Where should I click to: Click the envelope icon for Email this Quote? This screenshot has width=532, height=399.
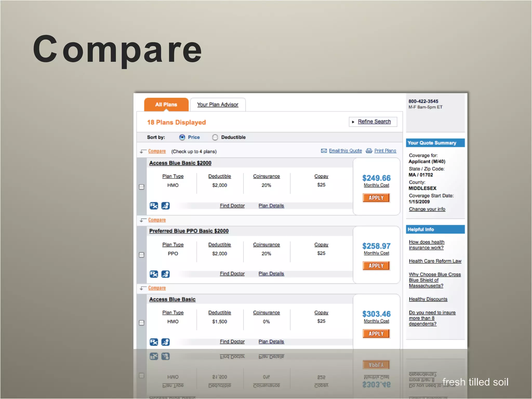(x=324, y=151)
